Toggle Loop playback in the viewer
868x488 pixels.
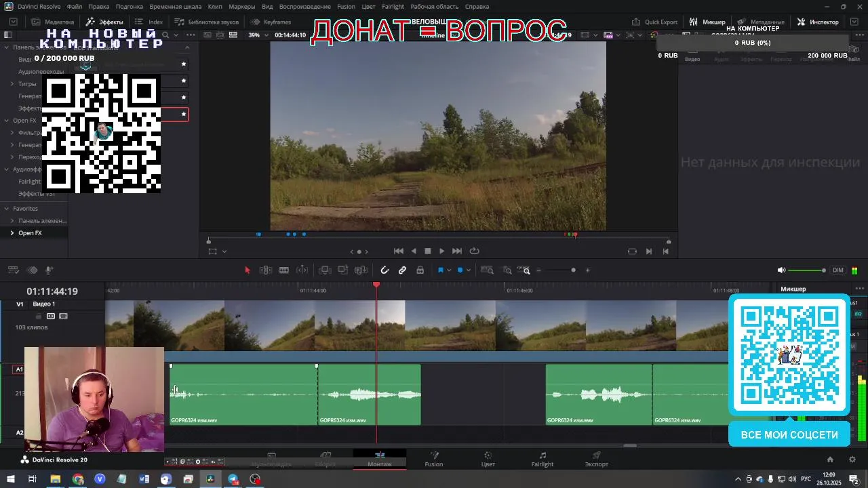[x=475, y=251]
